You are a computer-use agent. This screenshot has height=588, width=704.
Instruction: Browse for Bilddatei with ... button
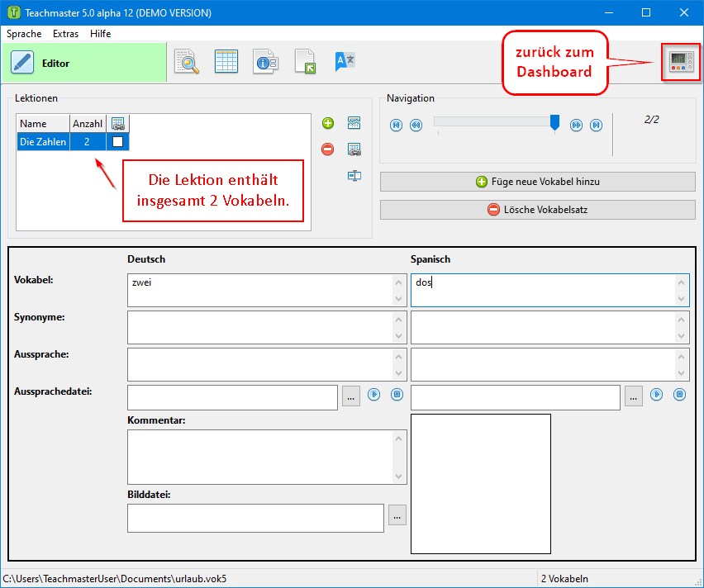[x=397, y=516]
